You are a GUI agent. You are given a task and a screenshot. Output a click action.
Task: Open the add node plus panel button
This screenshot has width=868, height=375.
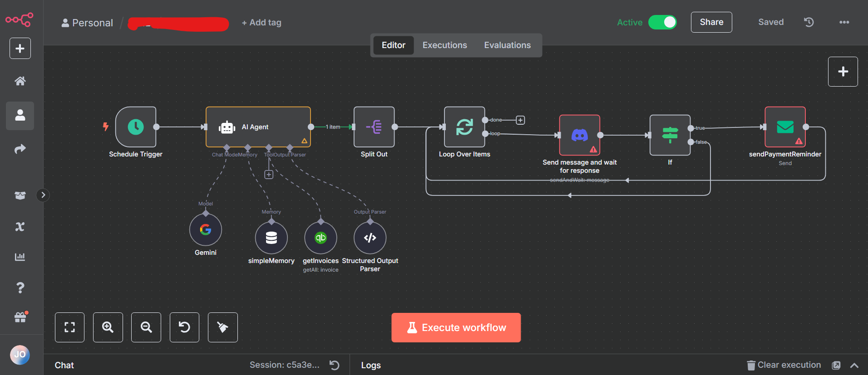click(x=843, y=72)
